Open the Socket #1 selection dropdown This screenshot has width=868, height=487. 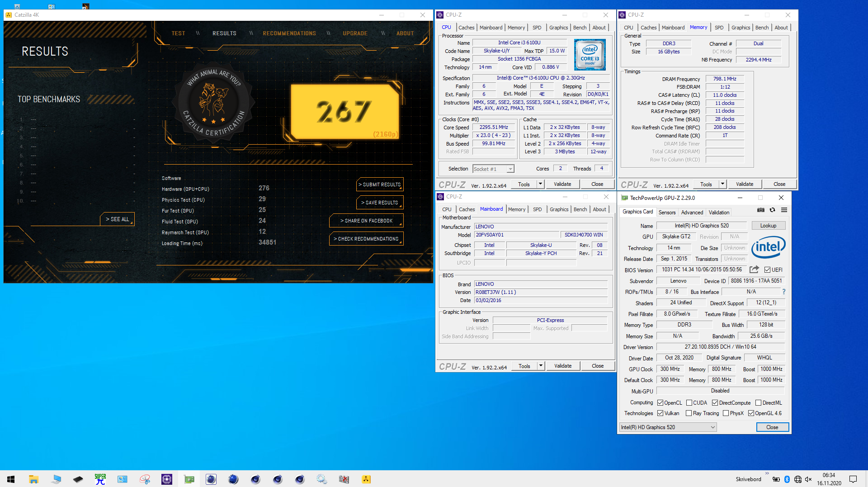point(493,169)
